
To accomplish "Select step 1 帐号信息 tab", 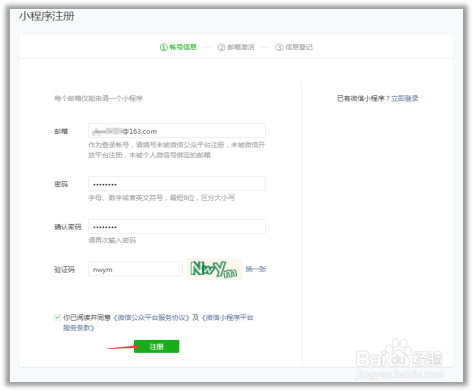I will (178, 47).
